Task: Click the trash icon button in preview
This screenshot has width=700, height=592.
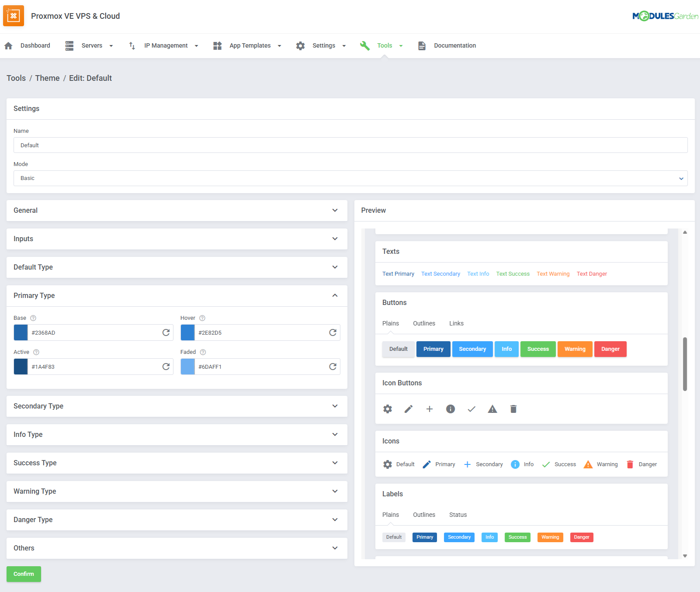Action: point(513,409)
